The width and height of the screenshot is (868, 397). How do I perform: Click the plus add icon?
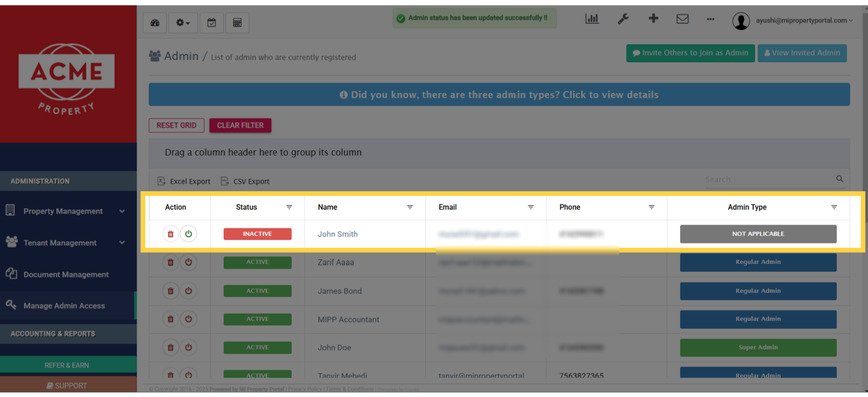653,19
